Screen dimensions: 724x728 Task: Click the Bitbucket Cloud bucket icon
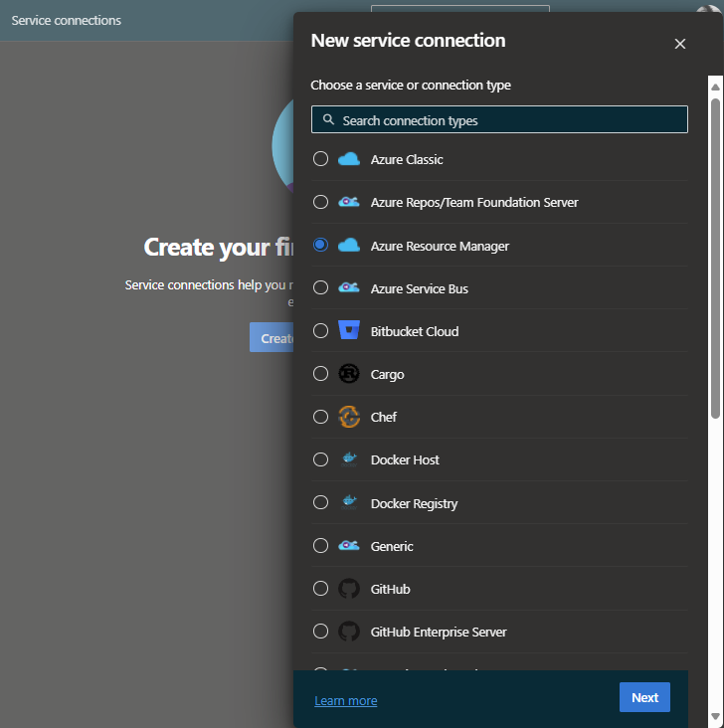349,330
